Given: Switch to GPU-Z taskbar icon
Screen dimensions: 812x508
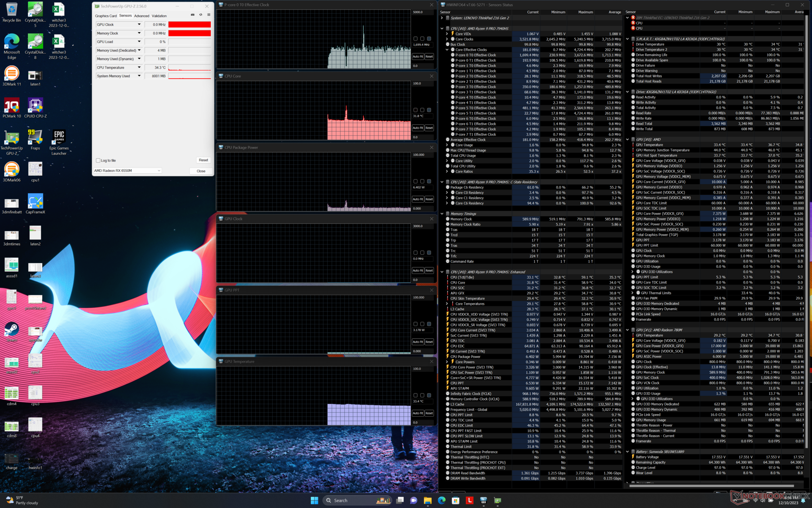Looking at the screenshot, I should pos(497,500).
